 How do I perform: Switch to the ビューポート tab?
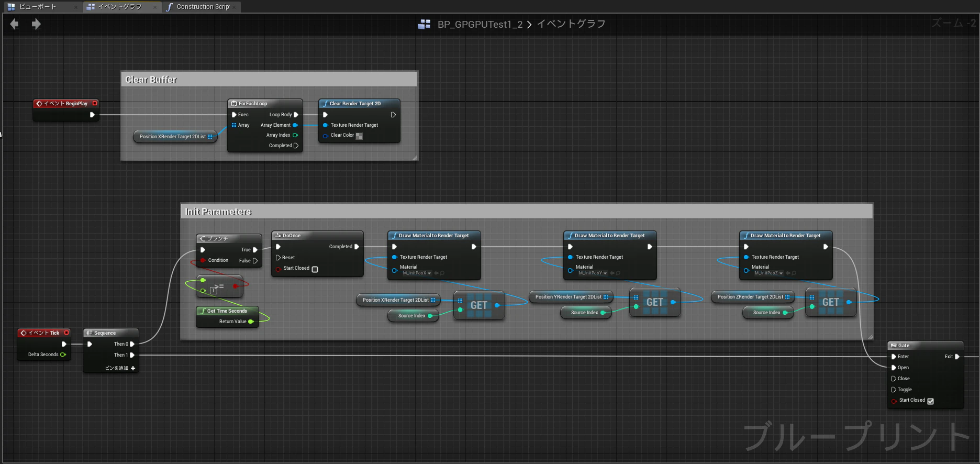click(42, 7)
